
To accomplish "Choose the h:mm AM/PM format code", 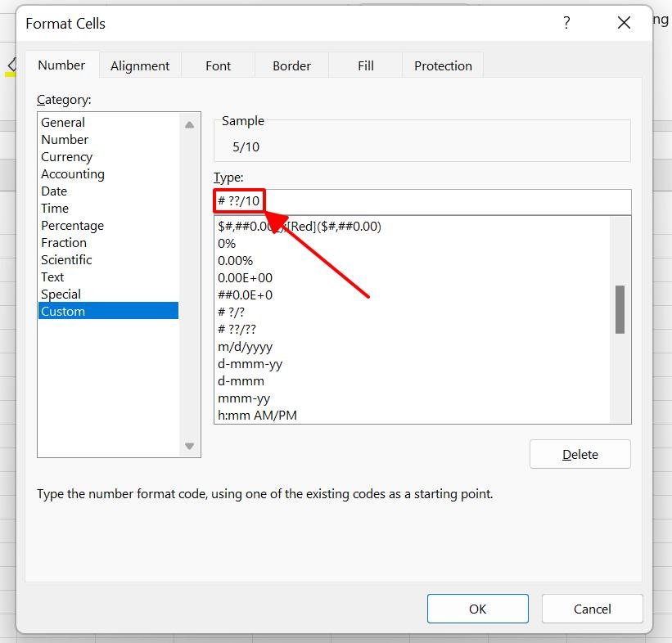I will tap(412, 415).
